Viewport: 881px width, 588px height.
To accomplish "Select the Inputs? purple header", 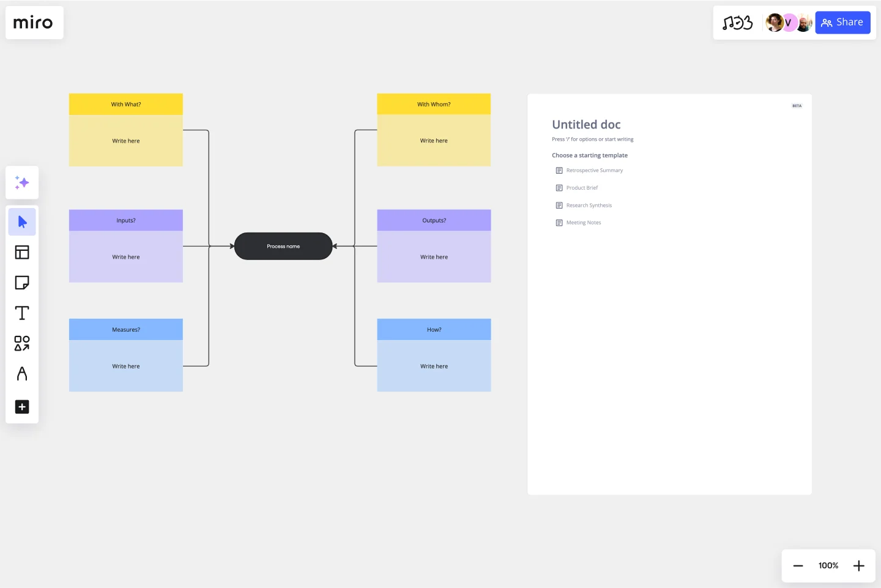I will [x=126, y=220].
